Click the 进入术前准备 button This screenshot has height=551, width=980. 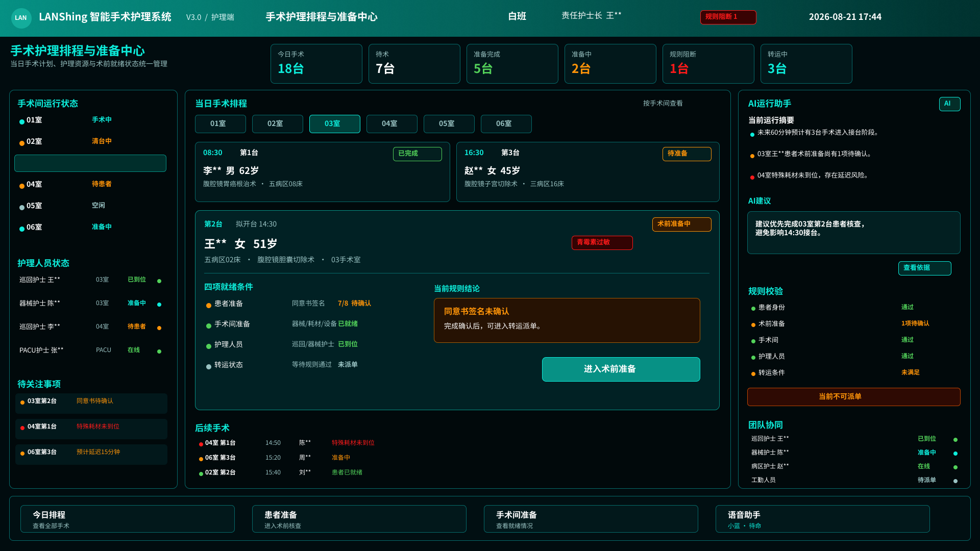click(621, 369)
